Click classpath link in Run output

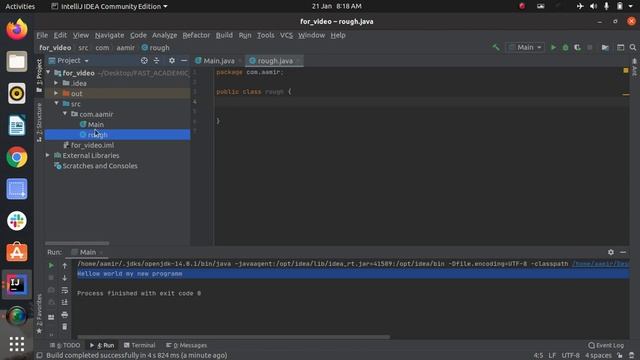pos(600,264)
